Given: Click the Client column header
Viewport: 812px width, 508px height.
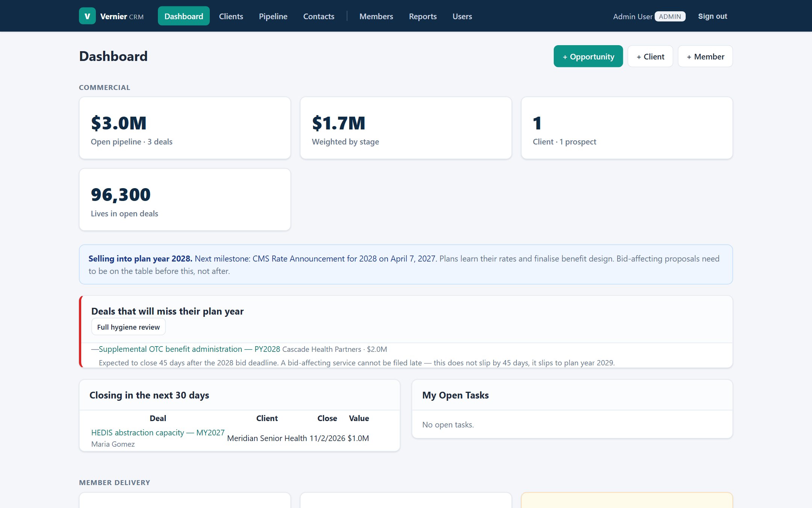Looking at the screenshot, I should pyautogui.click(x=267, y=418).
